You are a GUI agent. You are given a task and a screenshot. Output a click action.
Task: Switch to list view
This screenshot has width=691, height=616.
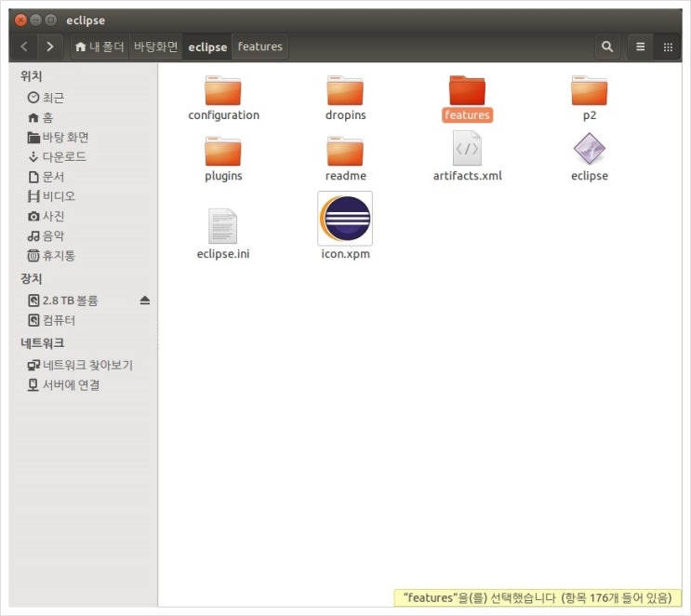pyautogui.click(x=640, y=47)
